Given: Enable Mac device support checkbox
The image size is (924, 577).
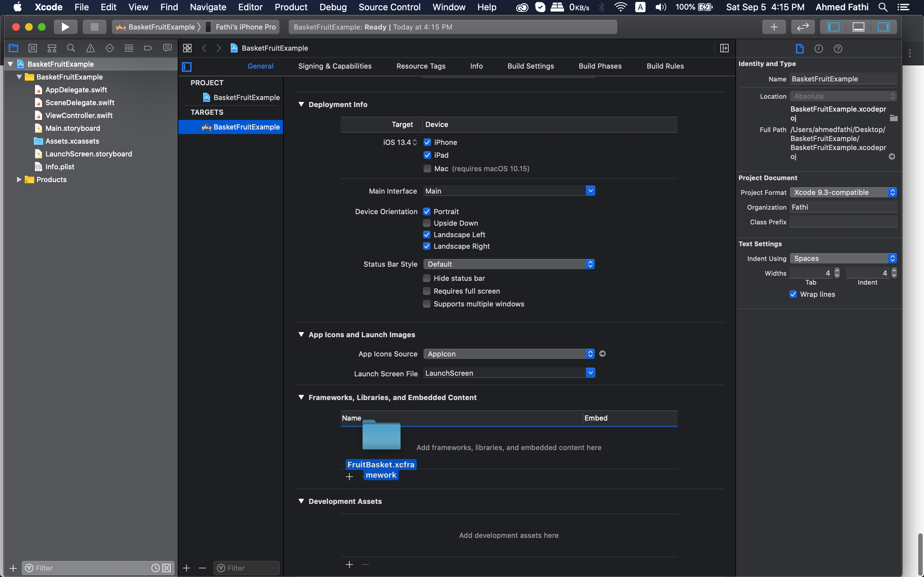Looking at the screenshot, I should click(x=427, y=168).
